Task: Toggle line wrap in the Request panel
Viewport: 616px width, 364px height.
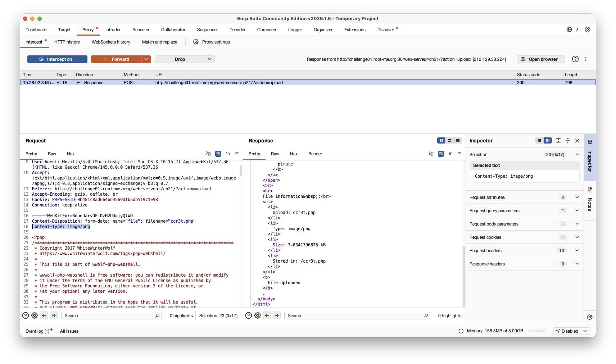Action: click(x=218, y=154)
